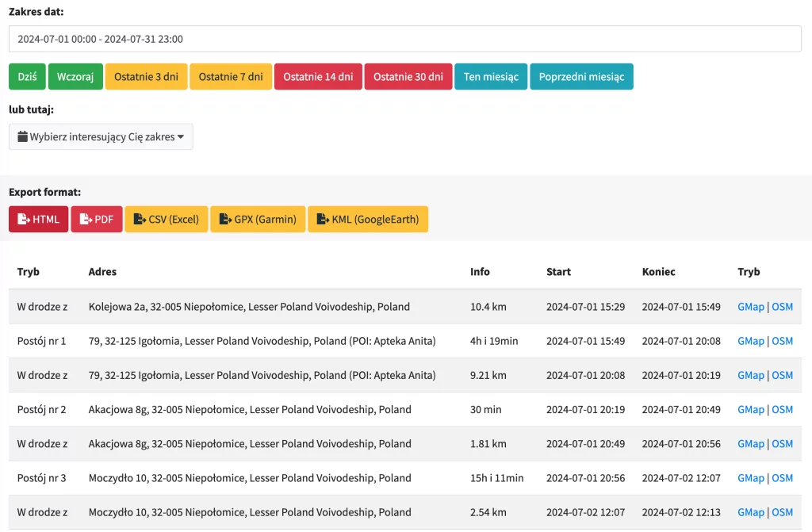
Task: Select Ten miesiąc range
Action: point(491,77)
